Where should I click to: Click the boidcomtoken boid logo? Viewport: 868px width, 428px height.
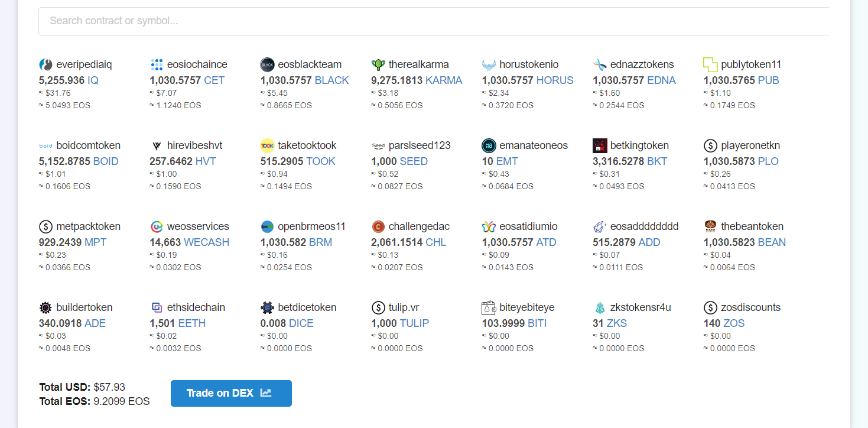tap(45, 145)
